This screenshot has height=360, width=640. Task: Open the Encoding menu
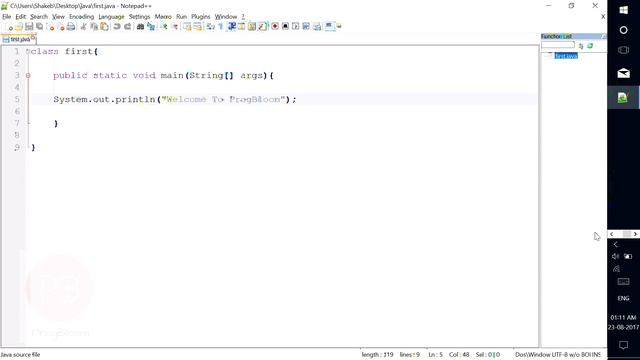coord(82,17)
